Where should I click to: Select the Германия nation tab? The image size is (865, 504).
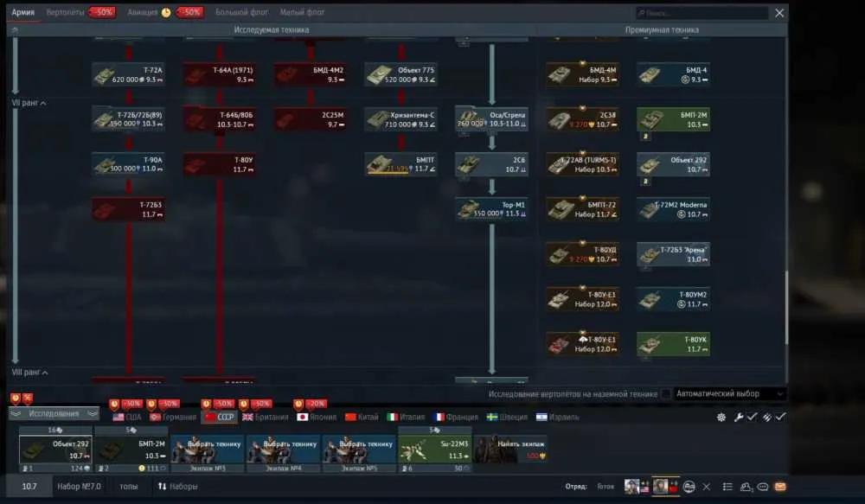pos(173,418)
